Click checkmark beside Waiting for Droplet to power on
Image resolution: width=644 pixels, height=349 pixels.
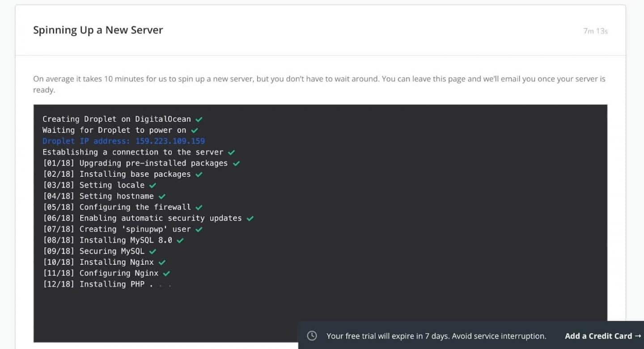coord(194,130)
